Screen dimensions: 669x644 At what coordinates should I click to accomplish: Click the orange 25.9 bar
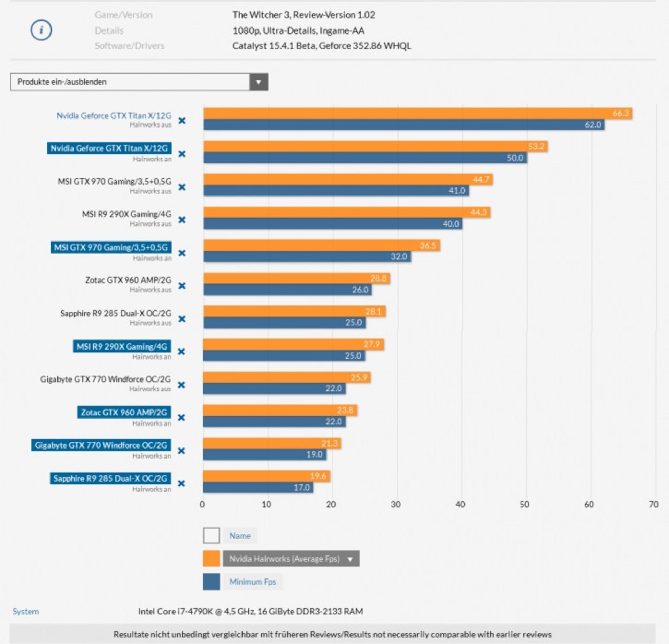click(287, 377)
